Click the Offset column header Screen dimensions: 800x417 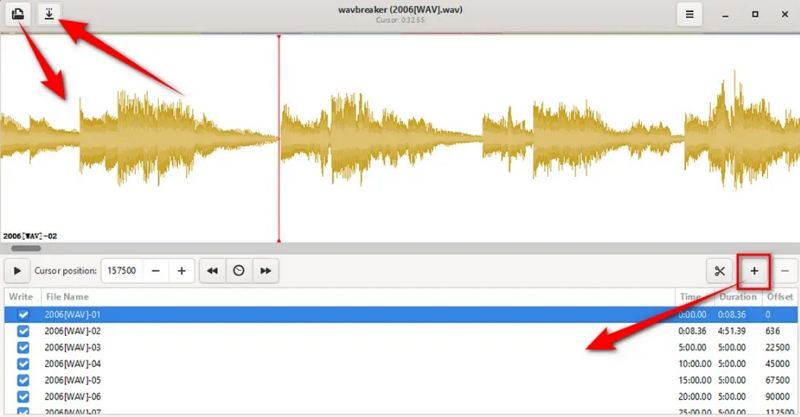(780, 297)
